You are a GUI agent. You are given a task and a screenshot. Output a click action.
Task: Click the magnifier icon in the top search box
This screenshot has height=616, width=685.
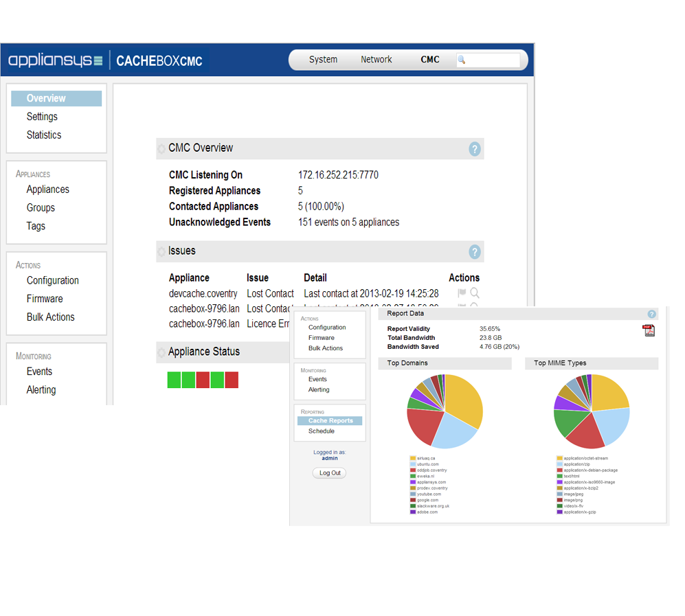(461, 60)
